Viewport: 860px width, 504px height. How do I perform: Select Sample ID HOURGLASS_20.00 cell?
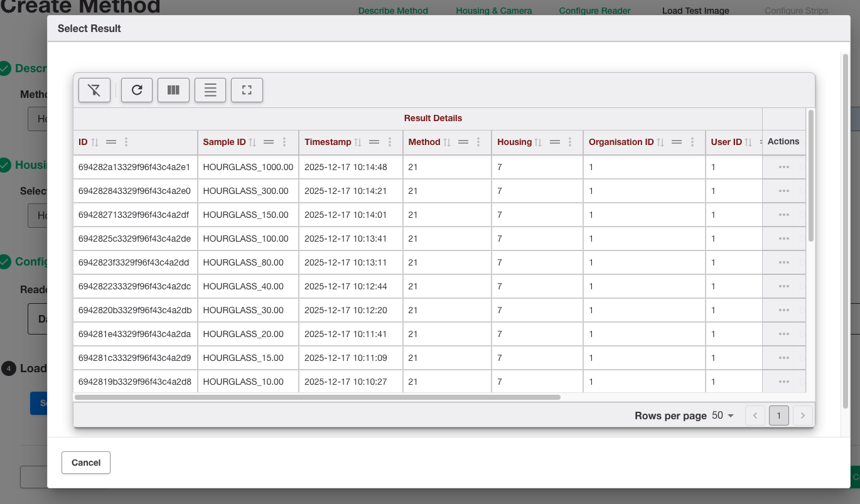[248, 334]
